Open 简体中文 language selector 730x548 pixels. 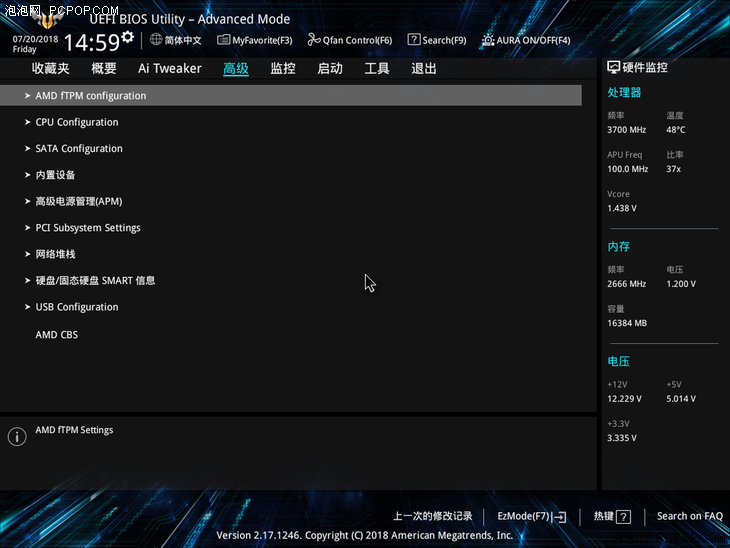coord(182,41)
